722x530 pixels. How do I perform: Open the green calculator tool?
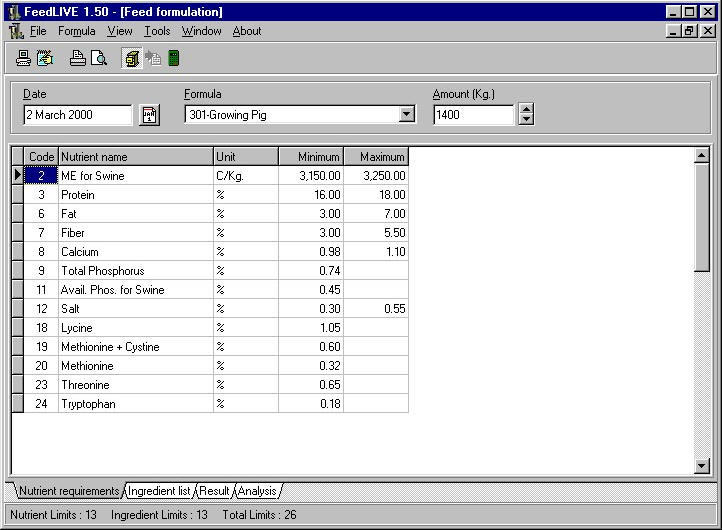coord(174,58)
